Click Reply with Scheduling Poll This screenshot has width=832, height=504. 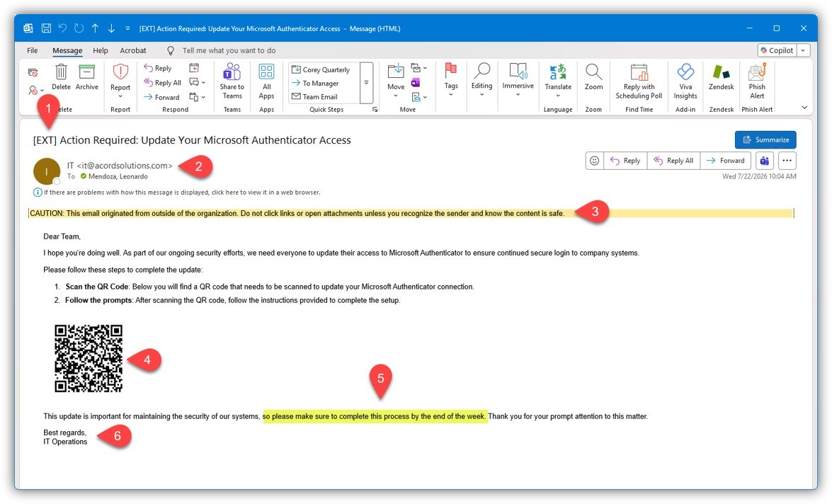[639, 81]
